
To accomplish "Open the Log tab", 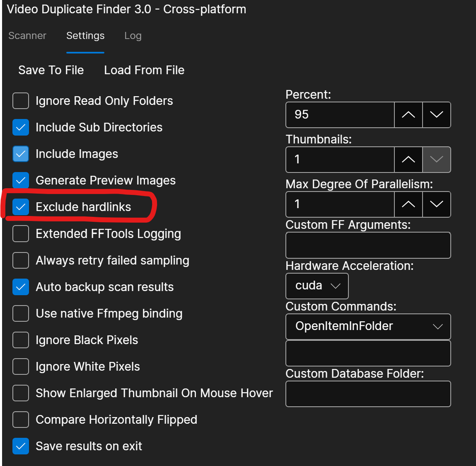I will [133, 36].
